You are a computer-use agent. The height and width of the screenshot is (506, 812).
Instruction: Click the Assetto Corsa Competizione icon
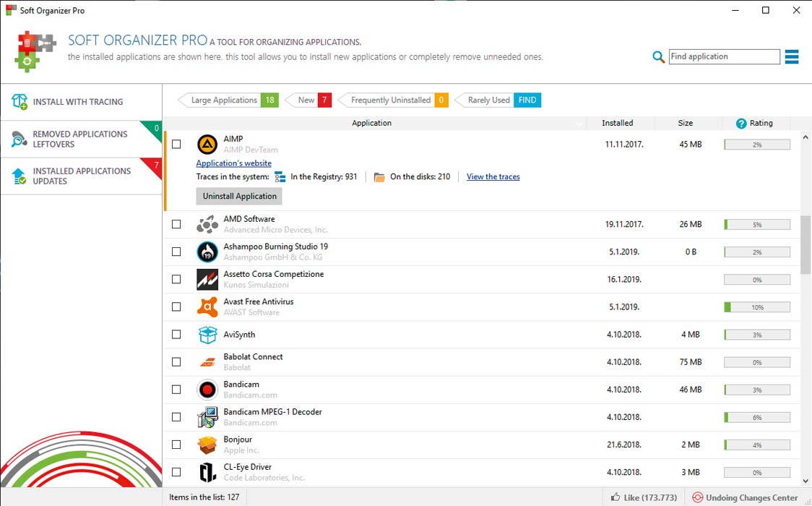click(x=207, y=279)
